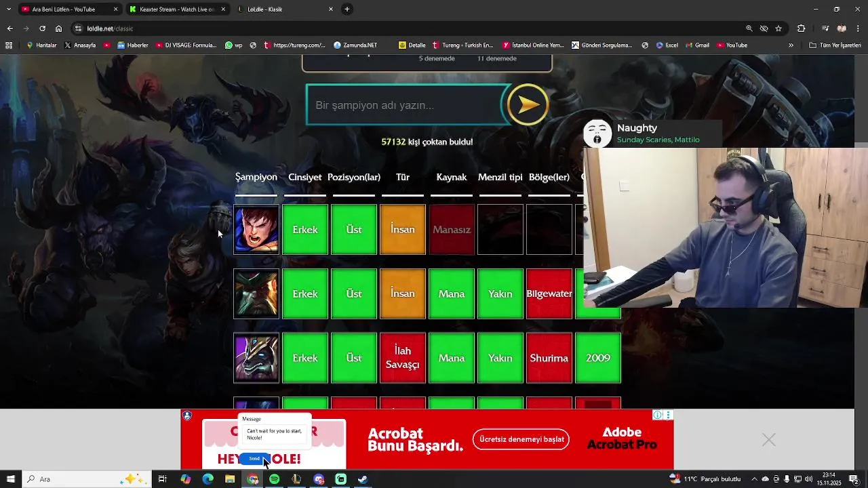Open the apps grid in bookmarks bar

click(x=9, y=45)
